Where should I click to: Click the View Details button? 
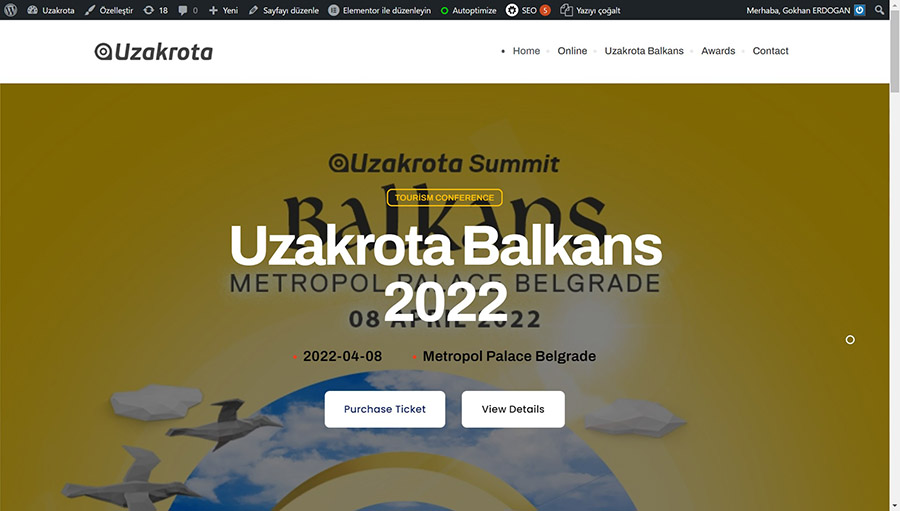click(513, 409)
